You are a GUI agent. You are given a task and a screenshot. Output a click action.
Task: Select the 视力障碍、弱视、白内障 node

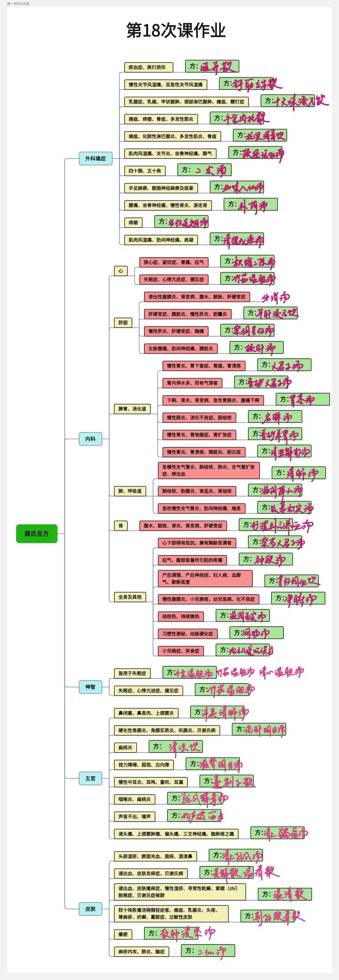pyautogui.click(x=144, y=765)
